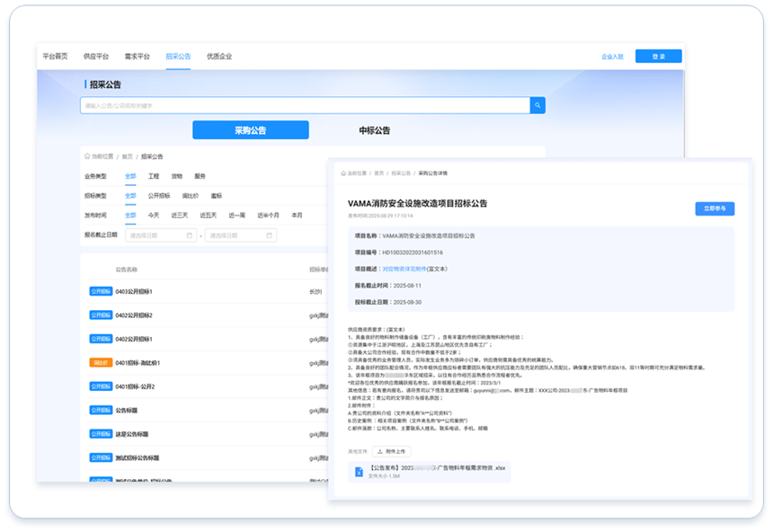Viewport: 773px width, 532px height.
Task: Select 全部 in 发布时间 filter row
Action: (130, 216)
